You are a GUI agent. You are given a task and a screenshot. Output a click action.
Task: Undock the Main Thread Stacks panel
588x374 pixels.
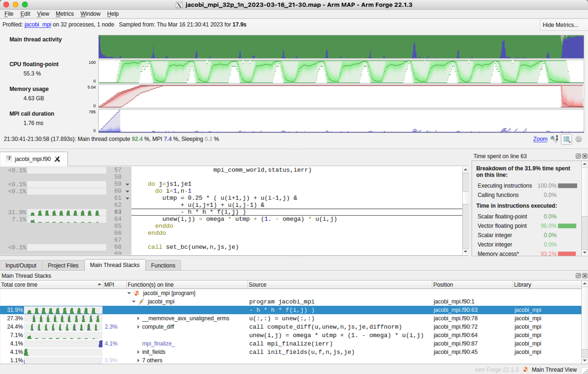578,276
